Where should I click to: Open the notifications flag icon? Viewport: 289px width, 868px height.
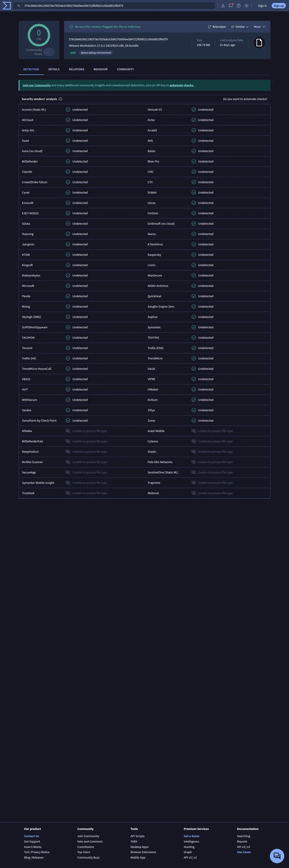(231, 6)
